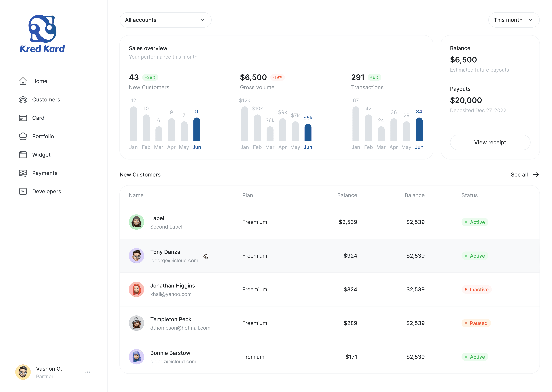
Task: Open Payments cash icon
Action: coord(23,173)
